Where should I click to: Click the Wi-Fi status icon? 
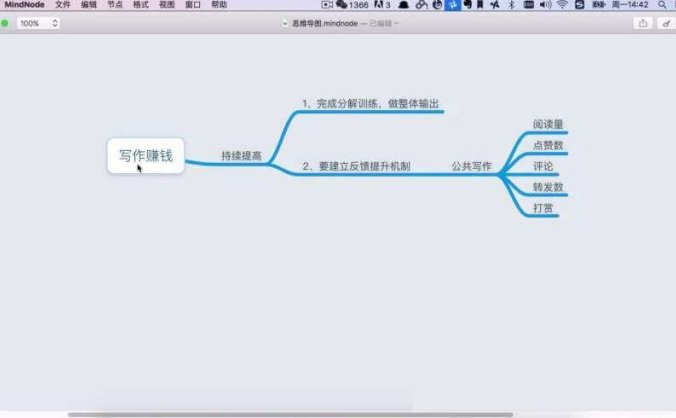[562, 5]
